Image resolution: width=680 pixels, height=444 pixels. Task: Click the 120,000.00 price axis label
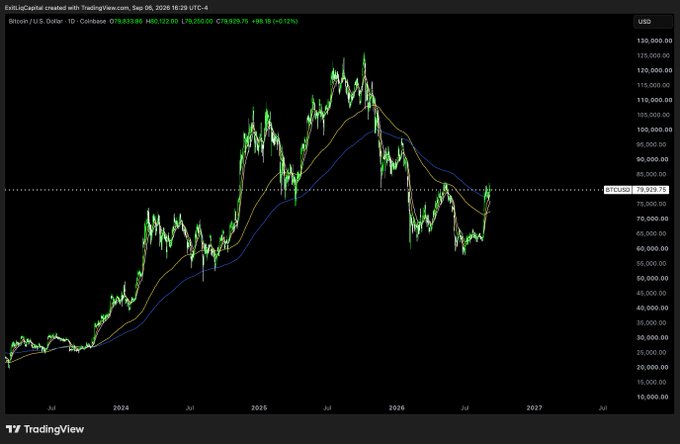(x=654, y=70)
